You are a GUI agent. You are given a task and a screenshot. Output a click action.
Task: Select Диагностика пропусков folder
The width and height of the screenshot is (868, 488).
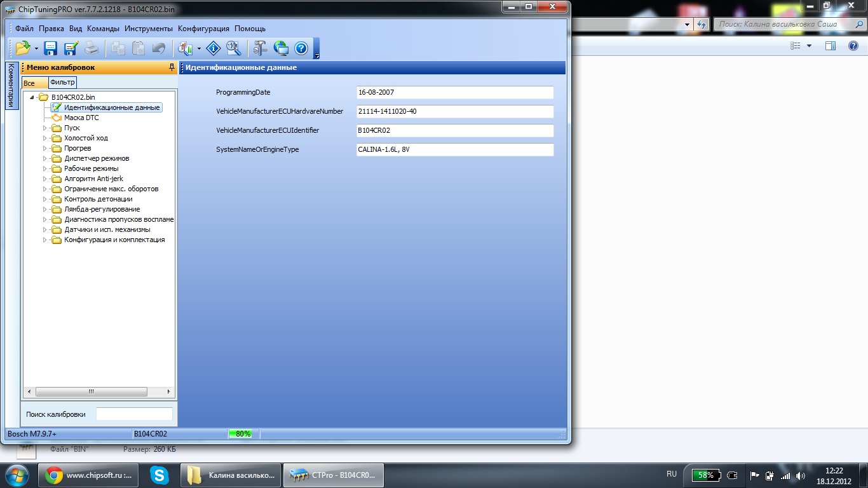pyautogui.click(x=119, y=219)
